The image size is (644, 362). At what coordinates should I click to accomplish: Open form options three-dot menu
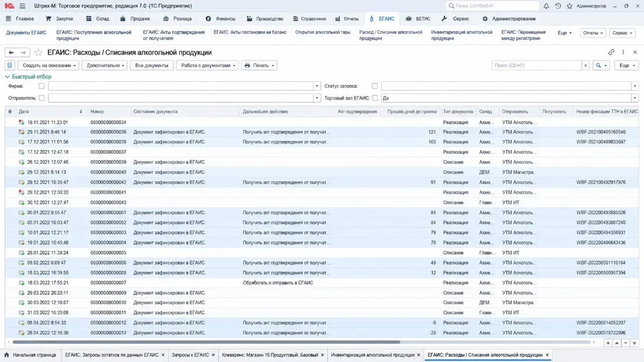[623, 52]
